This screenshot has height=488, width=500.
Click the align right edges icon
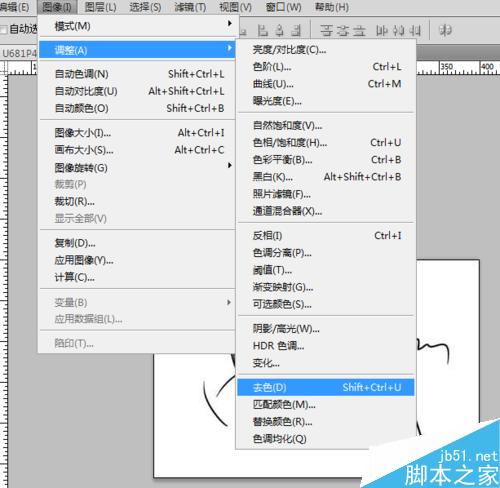296,31
